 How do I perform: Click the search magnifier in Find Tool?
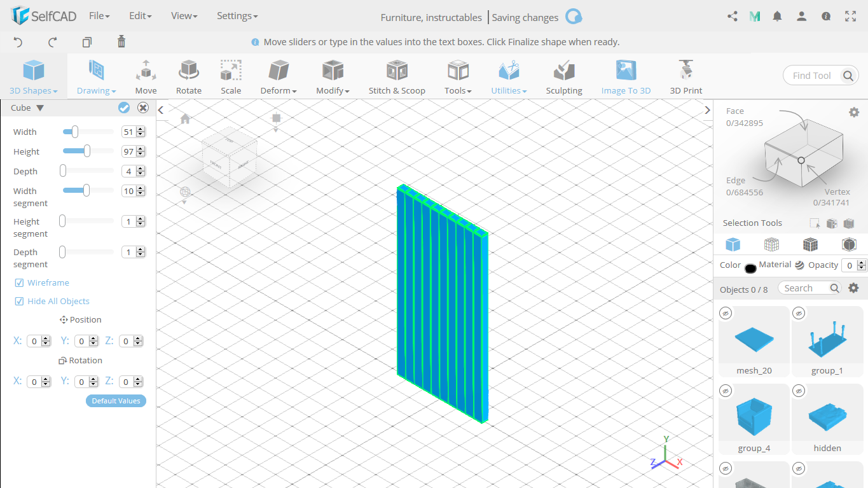pyautogui.click(x=848, y=76)
